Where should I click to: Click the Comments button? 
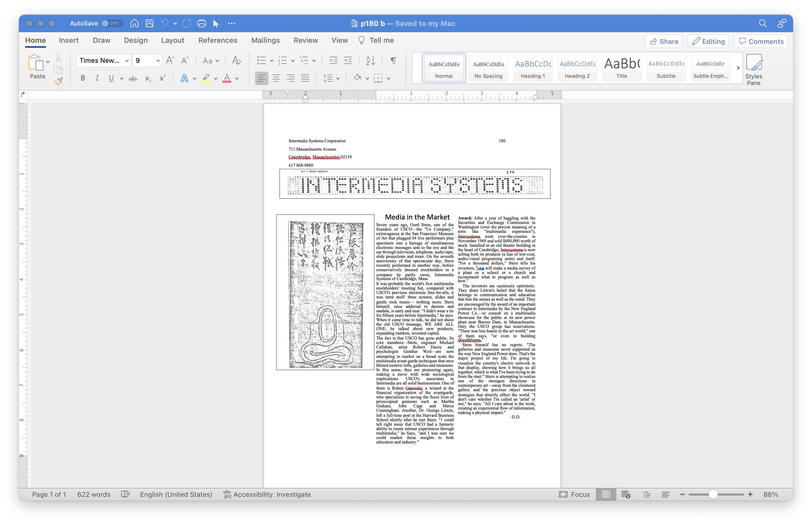tap(761, 41)
